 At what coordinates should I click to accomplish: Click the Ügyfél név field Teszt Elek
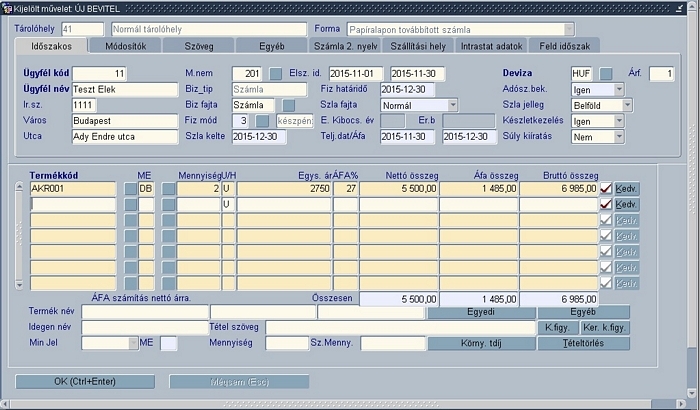pyautogui.click(x=125, y=89)
